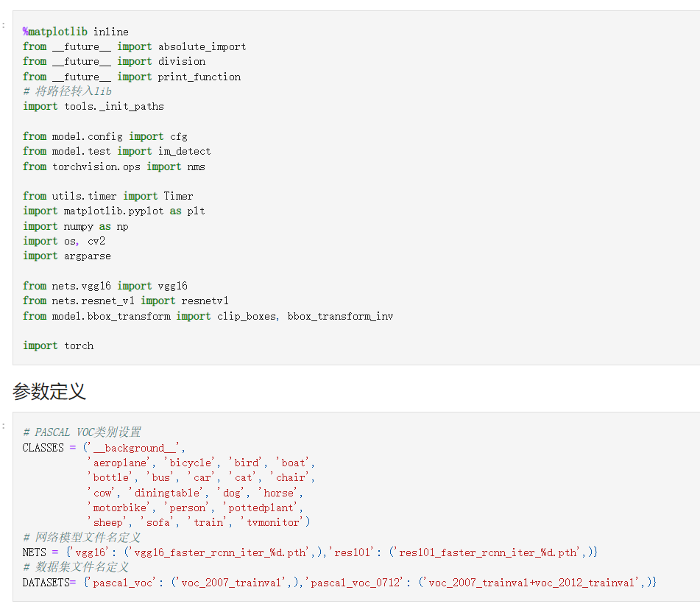Click the matplotlib.pyplot import line
This screenshot has height=604, width=700.
[x=113, y=211]
